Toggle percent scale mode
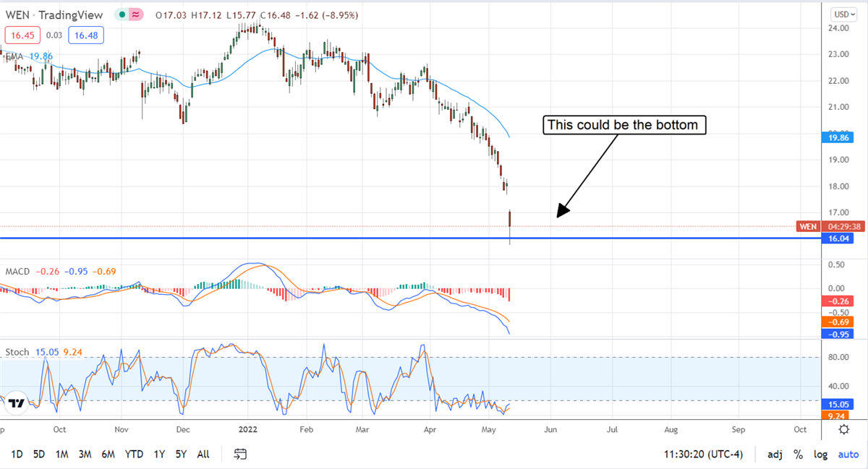Image resolution: width=868 pixels, height=469 pixels. point(798,455)
